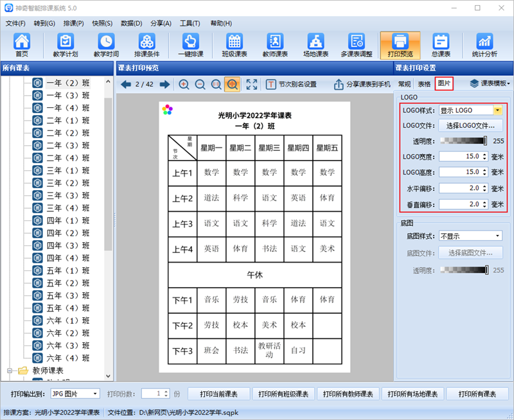Open the 教学计划 toolbar icon
This screenshot has width=514, height=420.
click(x=66, y=45)
